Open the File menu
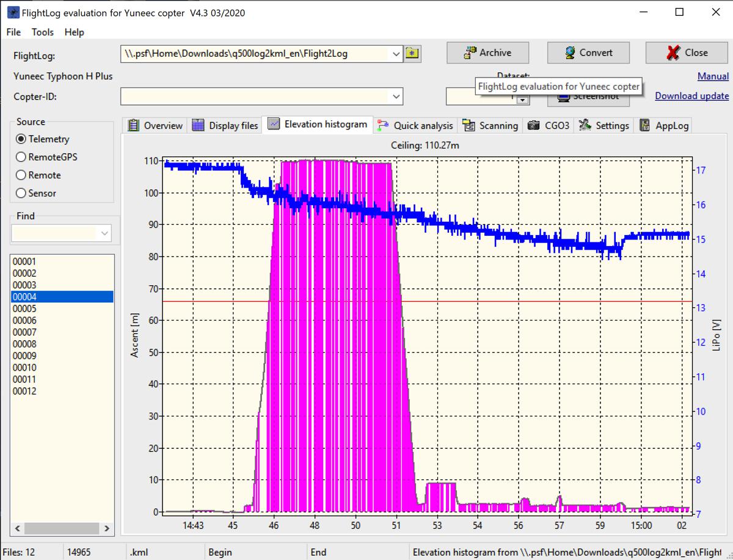 (x=13, y=32)
